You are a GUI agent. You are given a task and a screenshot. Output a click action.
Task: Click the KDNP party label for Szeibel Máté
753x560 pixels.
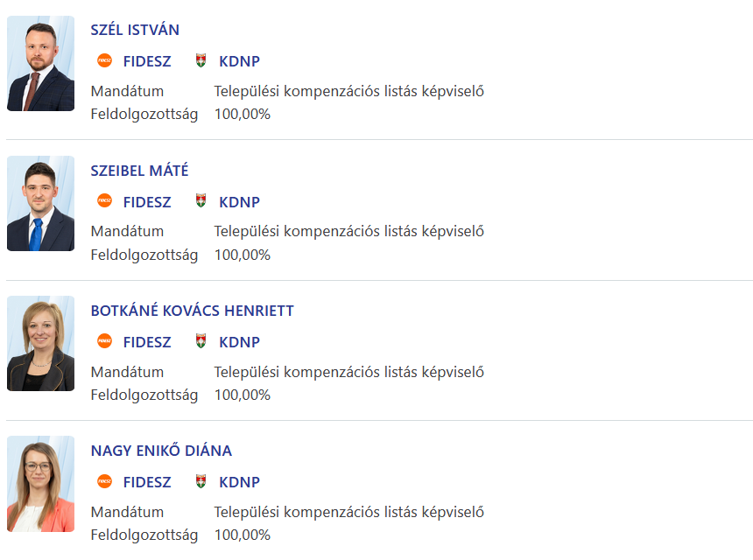pos(239,202)
